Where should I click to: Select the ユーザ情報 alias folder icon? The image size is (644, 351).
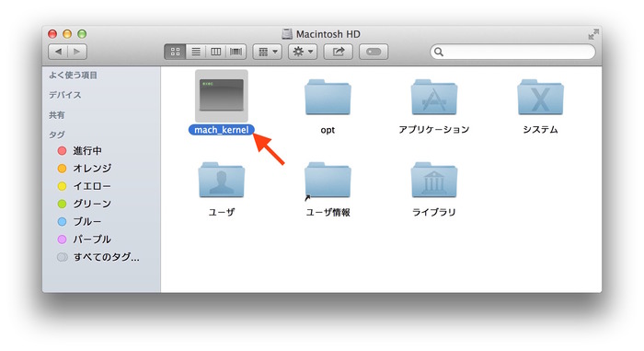pyautogui.click(x=328, y=181)
